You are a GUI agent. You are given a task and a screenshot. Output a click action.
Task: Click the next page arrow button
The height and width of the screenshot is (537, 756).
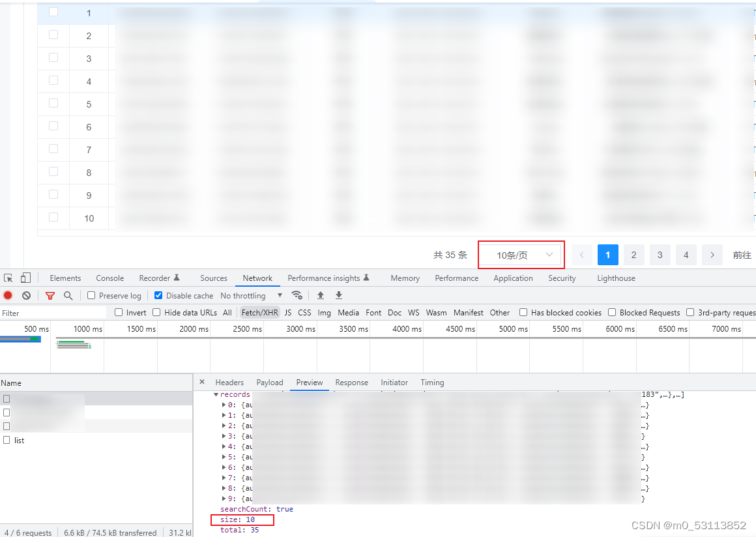tap(712, 255)
